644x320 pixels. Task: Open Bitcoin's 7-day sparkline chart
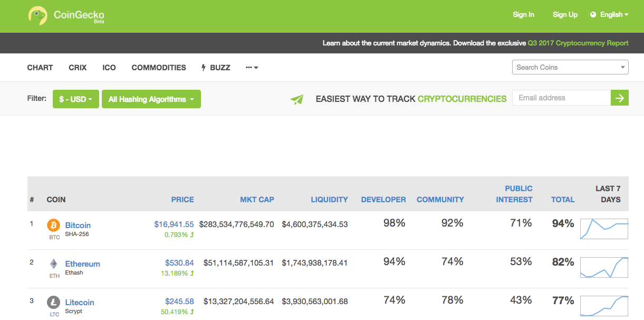(604, 229)
